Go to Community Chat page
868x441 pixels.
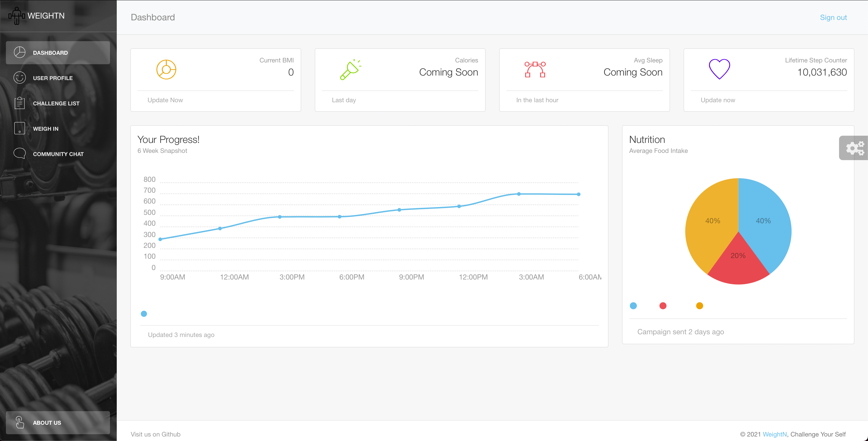58,154
